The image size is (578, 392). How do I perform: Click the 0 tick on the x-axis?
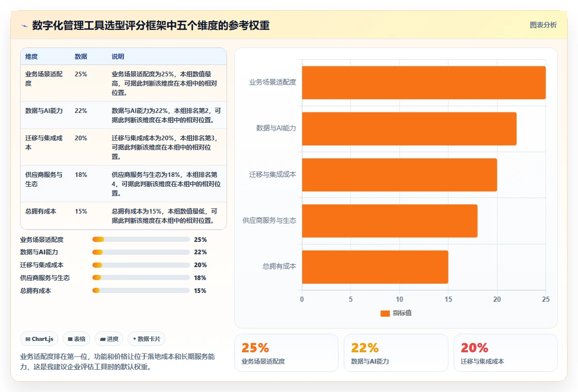click(x=302, y=299)
